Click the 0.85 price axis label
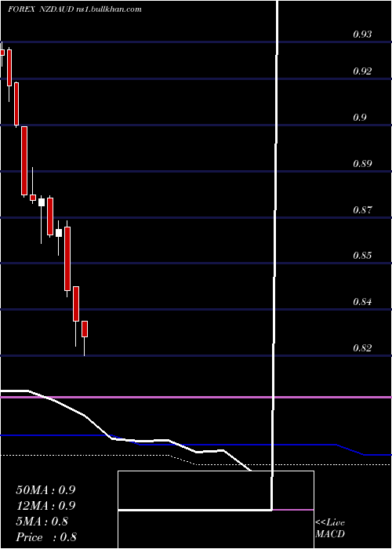Image resolution: width=392 pixels, height=549 pixels. (362, 255)
